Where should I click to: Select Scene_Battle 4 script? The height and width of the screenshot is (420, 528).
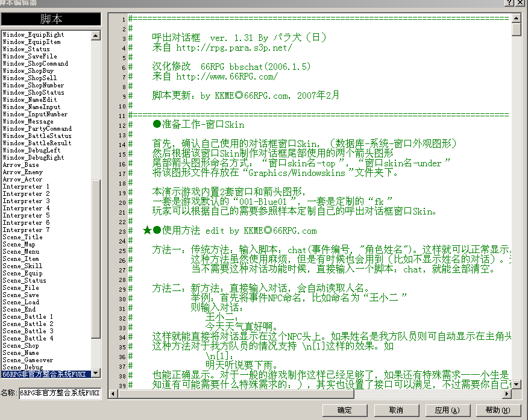pyautogui.click(x=28, y=338)
